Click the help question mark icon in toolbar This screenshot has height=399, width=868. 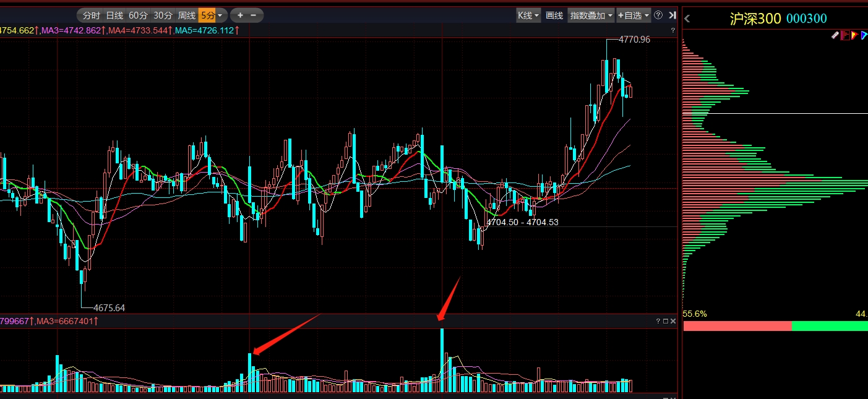click(x=658, y=15)
